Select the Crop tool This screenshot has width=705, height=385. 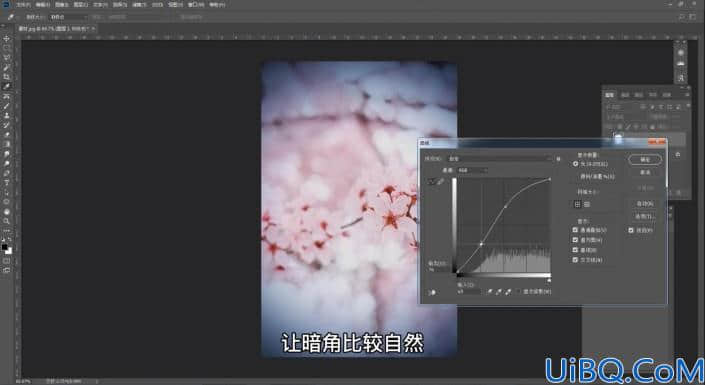[6, 77]
